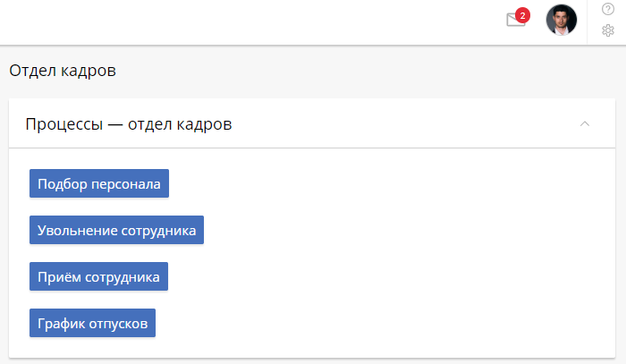The image size is (626, 364).
Task: Choose the employee hiring button Приём сотрудника
Action: click(x=98, y=276)
